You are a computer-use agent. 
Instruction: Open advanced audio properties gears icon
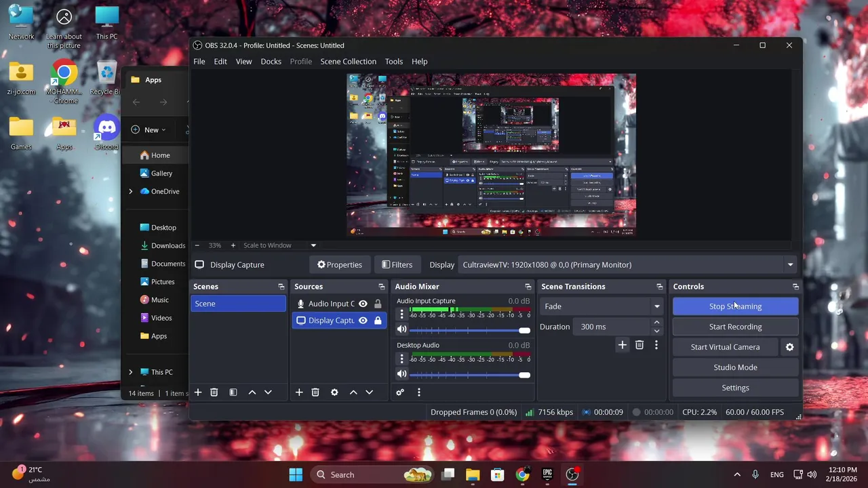click(x=400, y=392)
